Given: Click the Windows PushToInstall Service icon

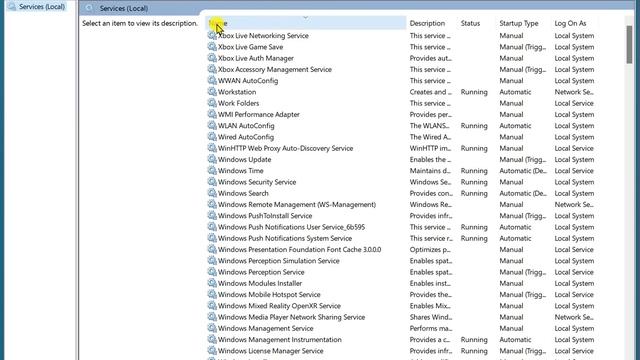Looking at the screenshot, I should [x=212, y=216].
